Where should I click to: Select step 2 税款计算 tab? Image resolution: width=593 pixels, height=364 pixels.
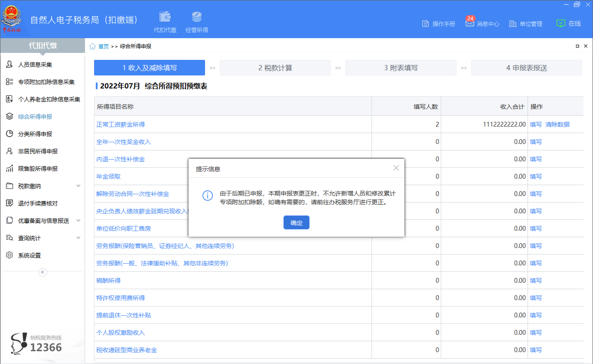(275, 68)
